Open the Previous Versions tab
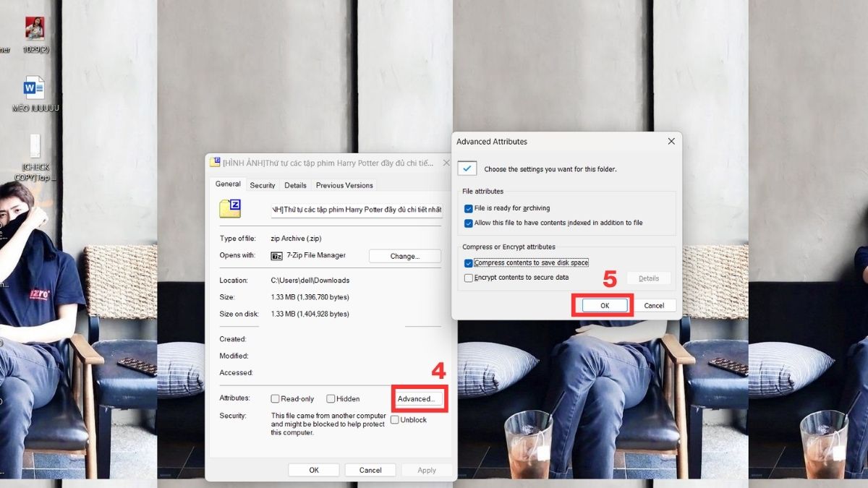The image size is (868, 488). 344,185
